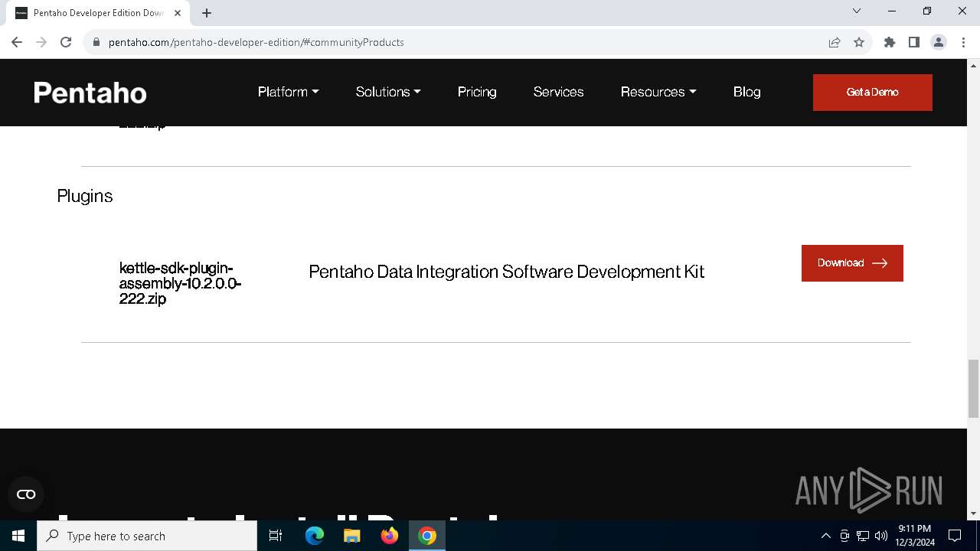Bookmark this page with the star icon
The width and height of the screenshot is (980, 551).
[859, 42]
